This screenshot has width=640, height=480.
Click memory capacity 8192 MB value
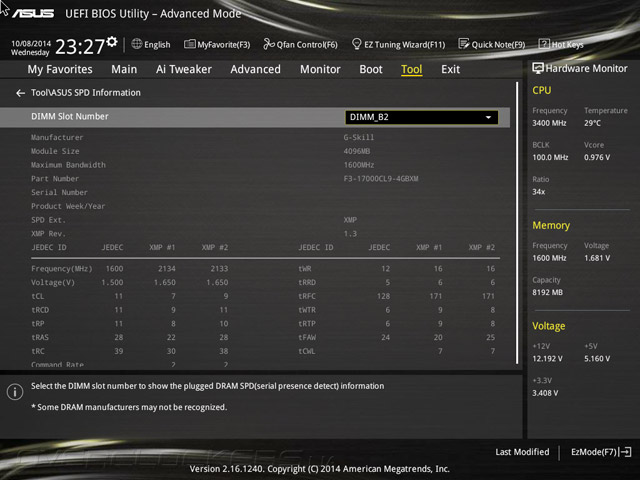(547, 293)
